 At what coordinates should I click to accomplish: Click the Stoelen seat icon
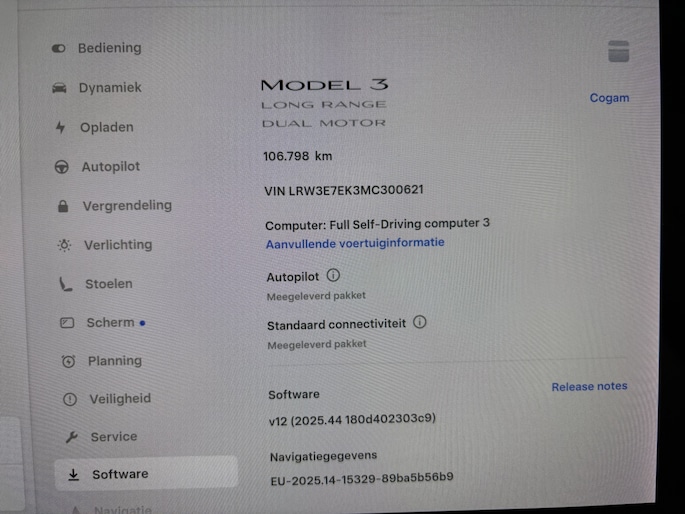66,284
